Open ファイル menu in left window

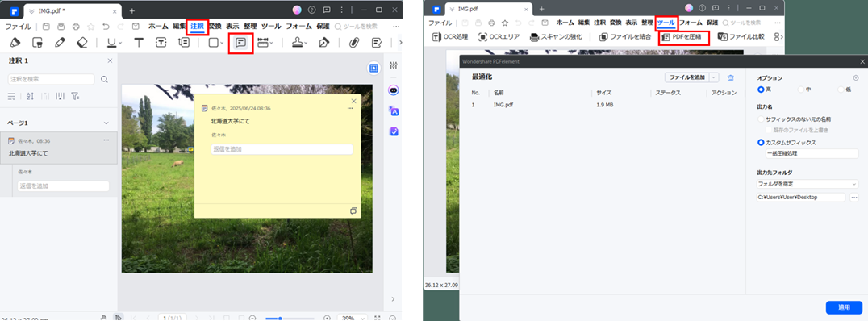click(19, 26)
